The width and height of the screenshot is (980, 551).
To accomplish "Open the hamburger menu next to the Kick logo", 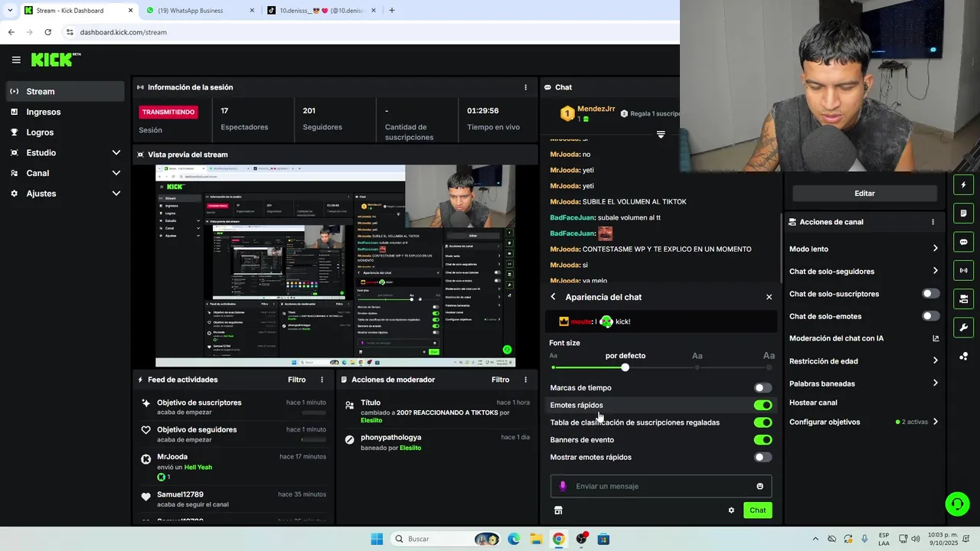I will click(x=16, y=60).
